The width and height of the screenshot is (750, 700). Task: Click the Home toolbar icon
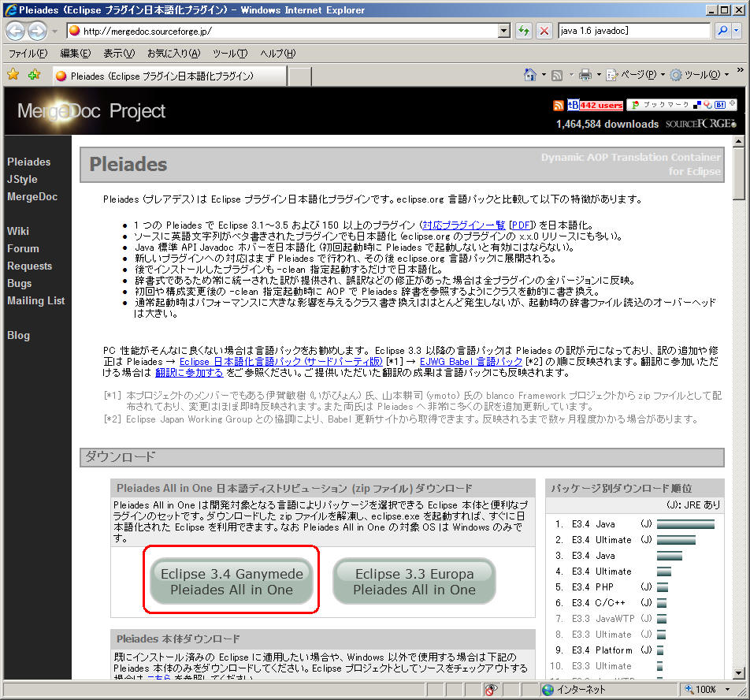click(531, 75)
